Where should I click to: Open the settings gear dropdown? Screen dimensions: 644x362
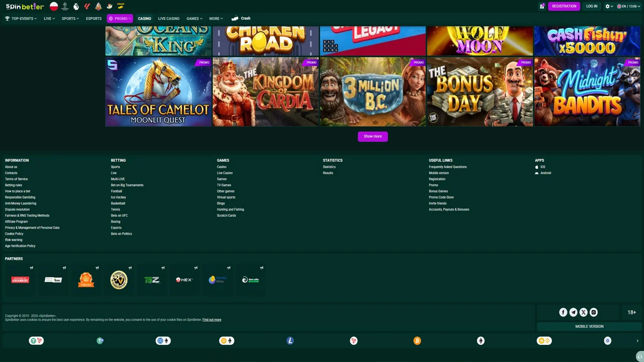[609, 7]
